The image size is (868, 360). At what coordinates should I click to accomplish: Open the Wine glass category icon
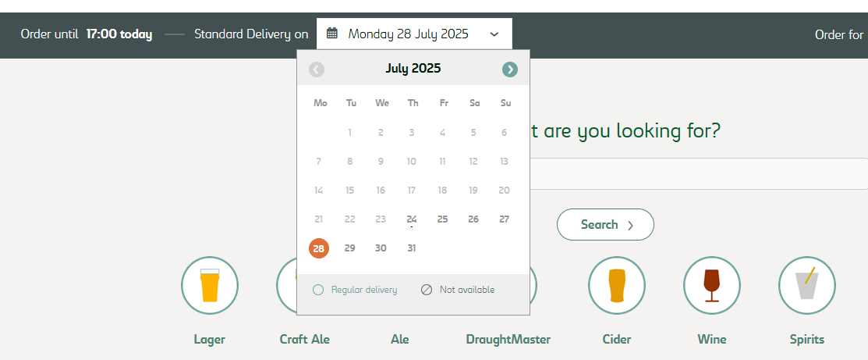coord(711,285)
